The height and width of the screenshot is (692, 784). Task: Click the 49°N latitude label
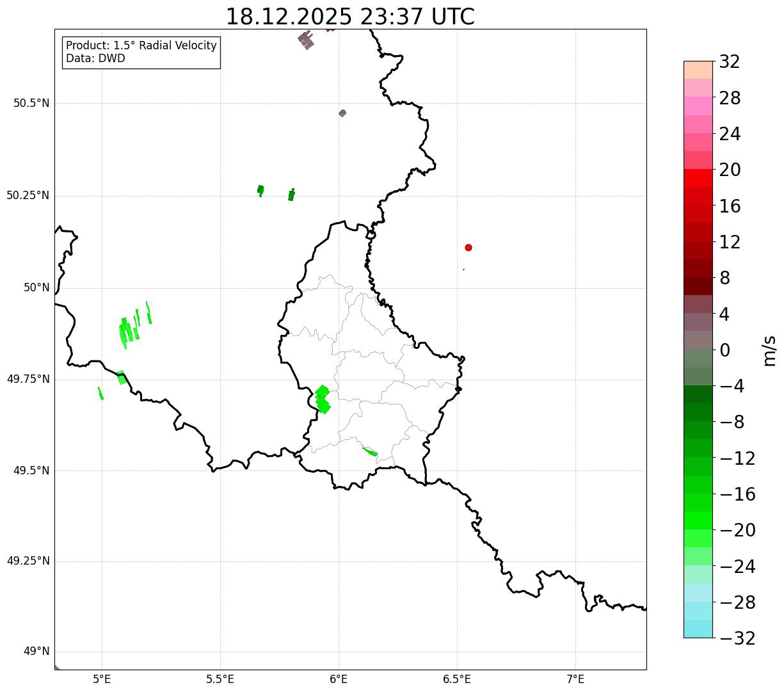pyautogui.click(x=36, y=652)
